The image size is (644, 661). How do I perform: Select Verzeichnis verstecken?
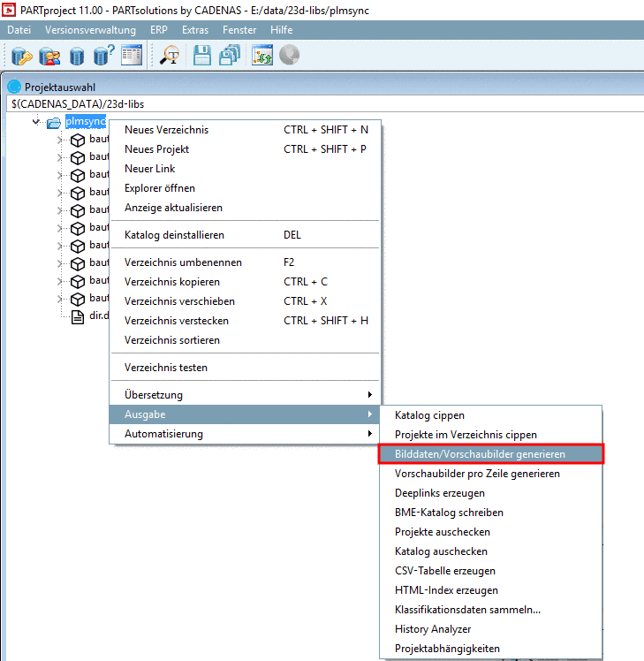(x=245, y=321)
